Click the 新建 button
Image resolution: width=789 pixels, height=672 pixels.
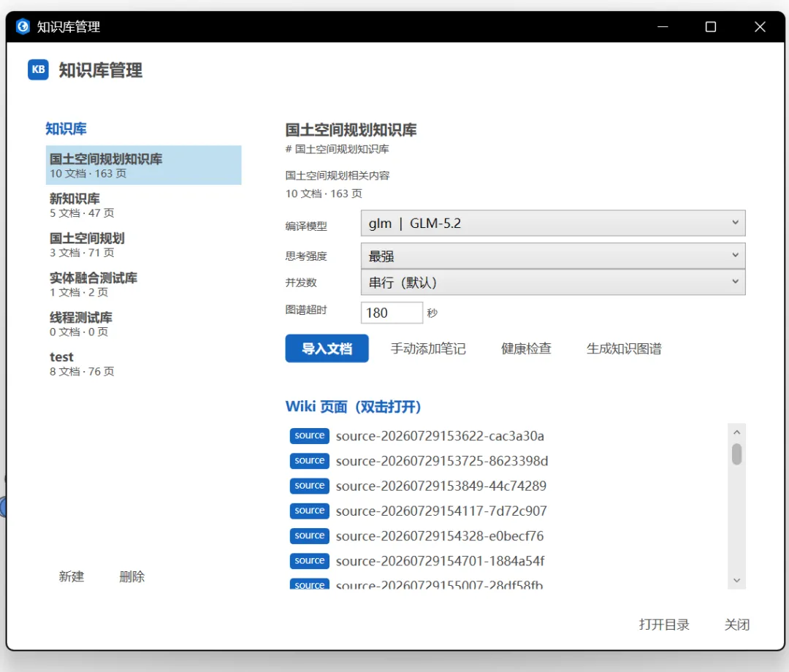pos(72,576)
